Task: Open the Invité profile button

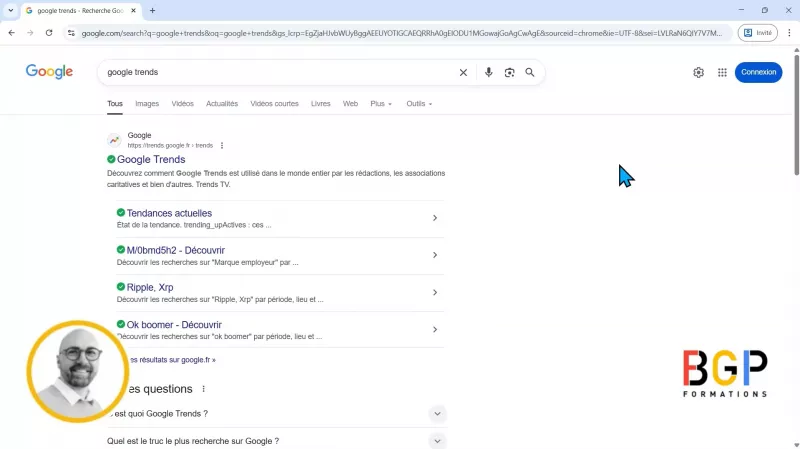Action: click(x=758, y=33)
